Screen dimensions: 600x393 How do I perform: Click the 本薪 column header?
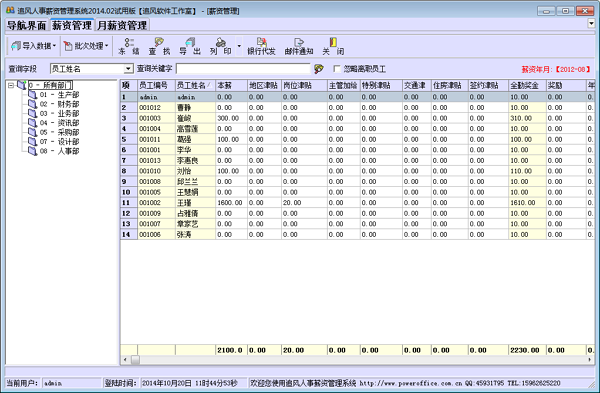231,86
